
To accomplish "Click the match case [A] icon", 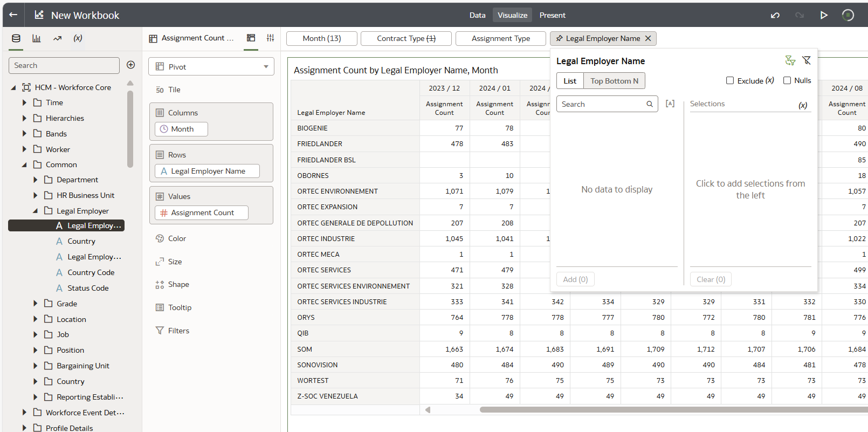I will pyautogui.click(x=670, y=104).
